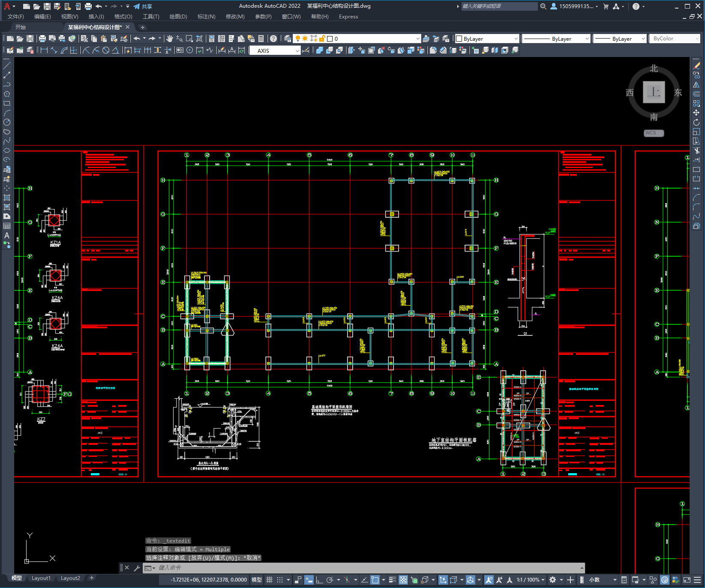
Task: Expand the undo history dropdown arrow
Action: pos(144,38)
